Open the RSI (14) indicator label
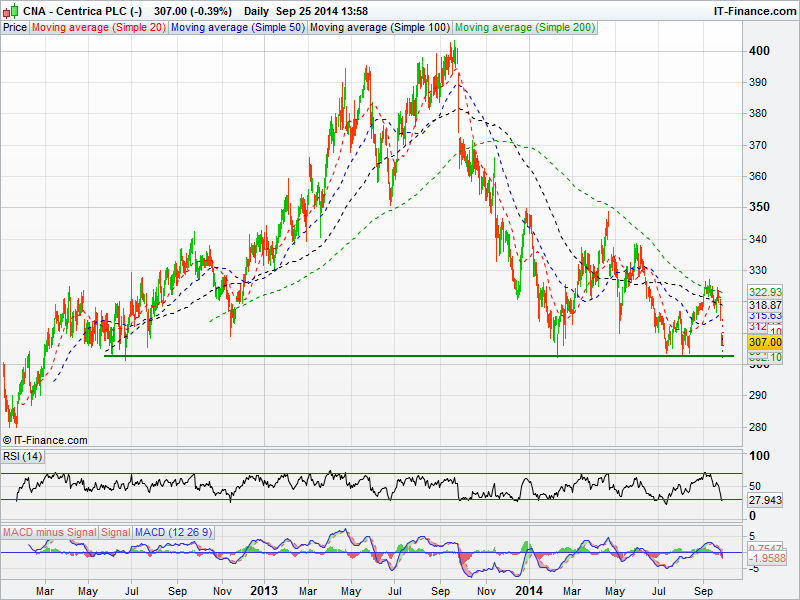The width and height of the screenshot is (800, 600). point(23,457)
